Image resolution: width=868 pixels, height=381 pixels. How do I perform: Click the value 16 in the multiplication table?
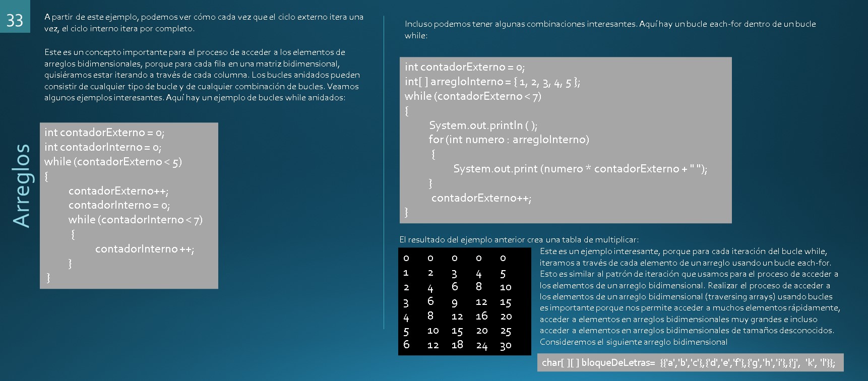point(481,316)
